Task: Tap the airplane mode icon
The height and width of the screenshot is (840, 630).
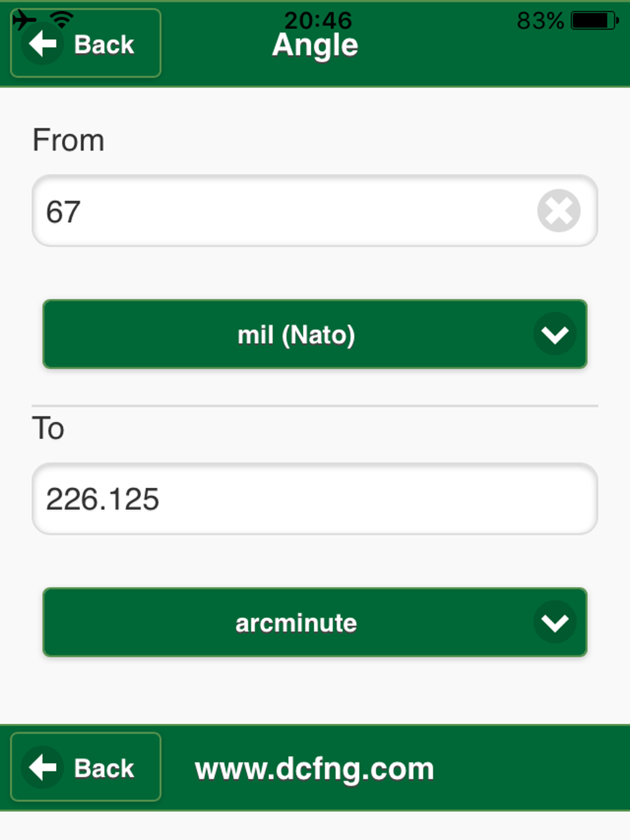Action: 24,20
